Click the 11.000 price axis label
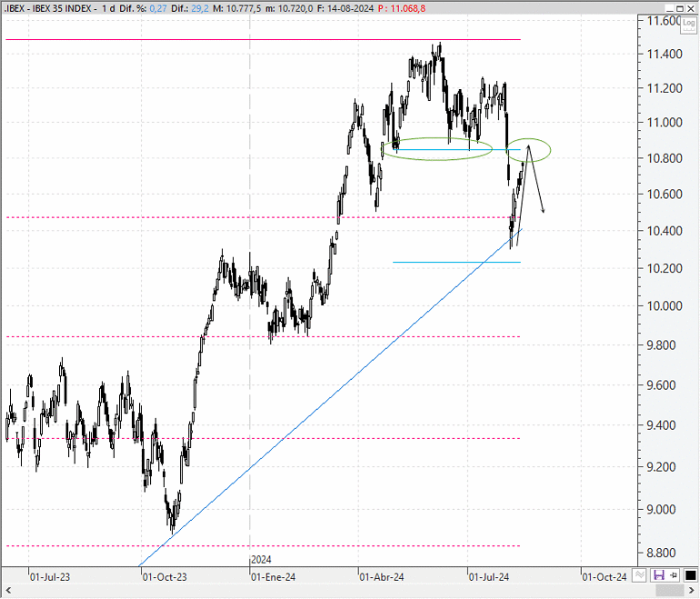Viewport: 700px width, 599px height. click(665, 123)
